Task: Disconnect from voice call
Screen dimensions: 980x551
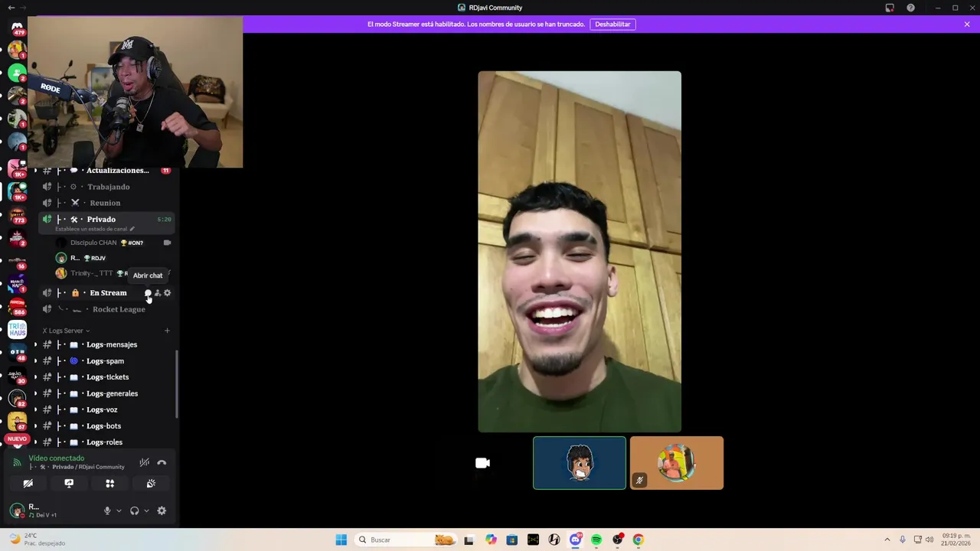Action: coord(162,462)
